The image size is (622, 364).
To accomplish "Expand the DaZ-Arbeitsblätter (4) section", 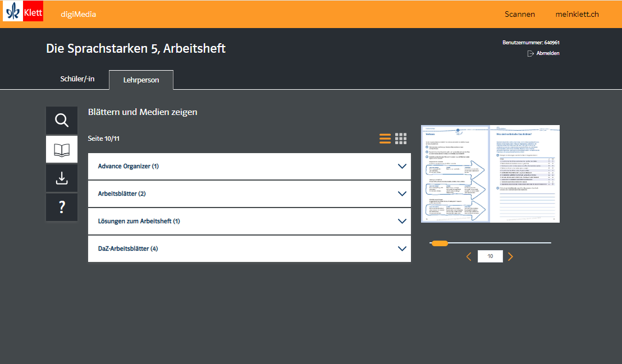I will pyautogui.click(x=401, y=249).
